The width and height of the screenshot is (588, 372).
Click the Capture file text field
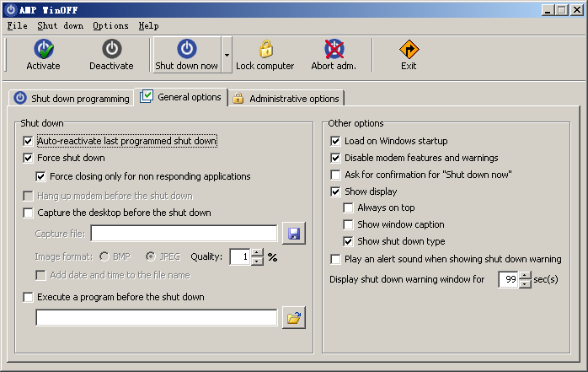184,234
